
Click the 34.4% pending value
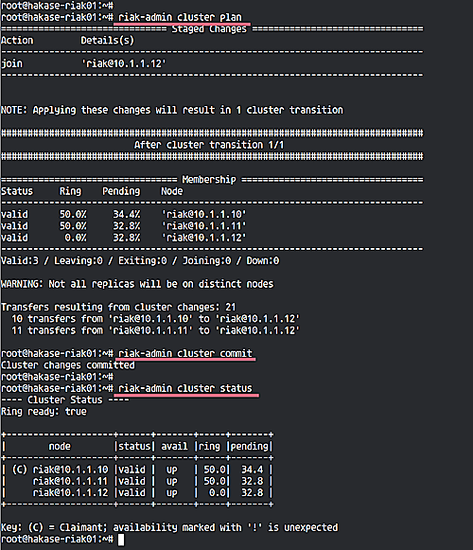coord(126,214)
